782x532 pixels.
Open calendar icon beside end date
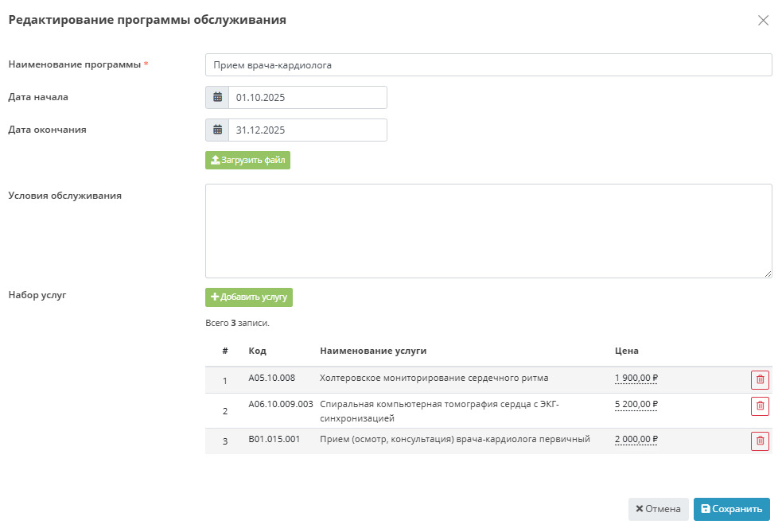[217, 130]
